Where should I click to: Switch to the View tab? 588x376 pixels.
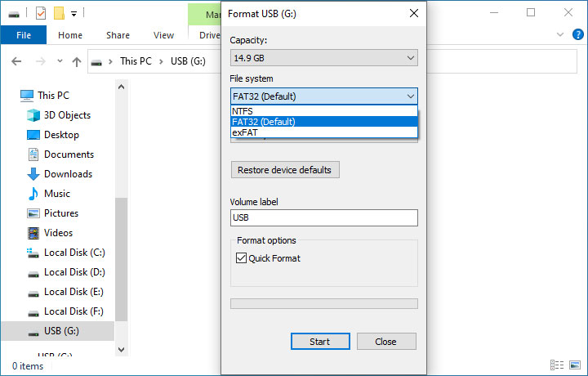click(163, 35)
